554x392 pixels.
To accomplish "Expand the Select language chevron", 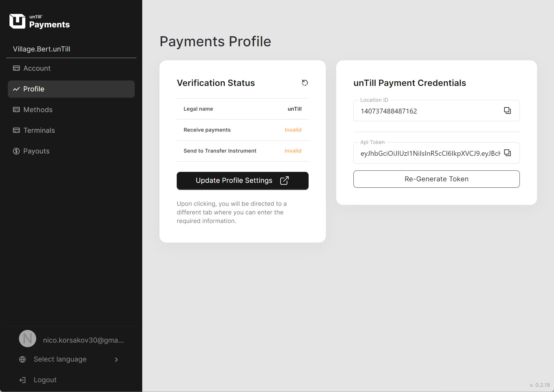I will (x=116, y=360).
